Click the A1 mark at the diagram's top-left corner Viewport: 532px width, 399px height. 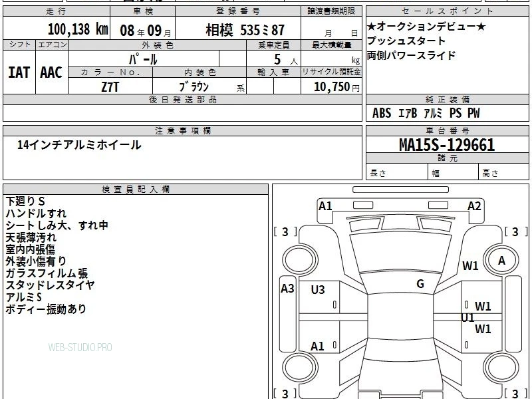[x=325, y=206]
